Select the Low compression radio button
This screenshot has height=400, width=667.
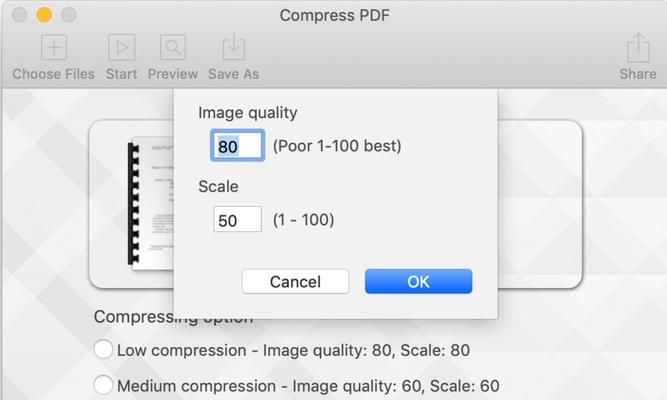pyautogui.click(x=103, y=349)
